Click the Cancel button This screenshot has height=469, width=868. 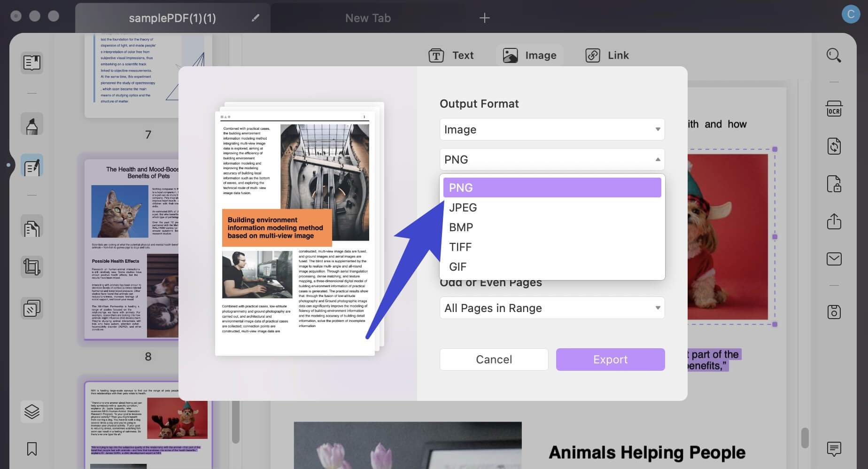[x=494, y=360]
